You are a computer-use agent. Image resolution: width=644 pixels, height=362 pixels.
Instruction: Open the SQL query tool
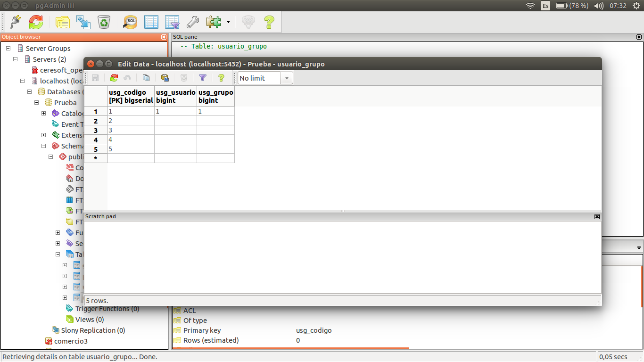[x=130, y=22]
